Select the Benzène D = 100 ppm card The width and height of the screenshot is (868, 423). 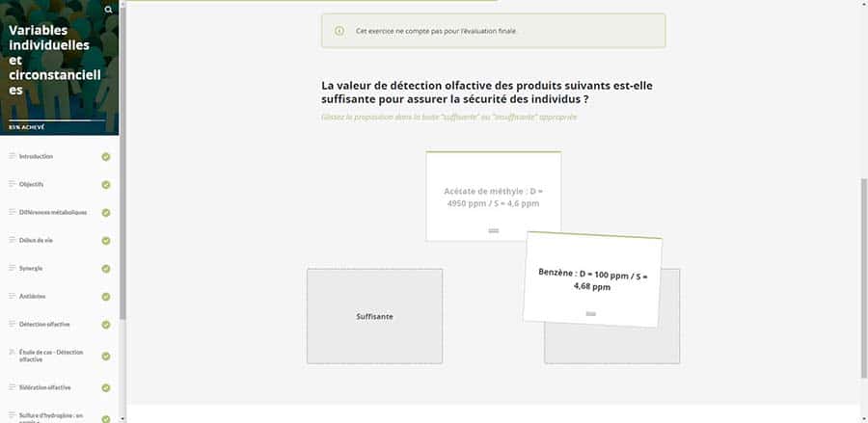tap(593, 279)
